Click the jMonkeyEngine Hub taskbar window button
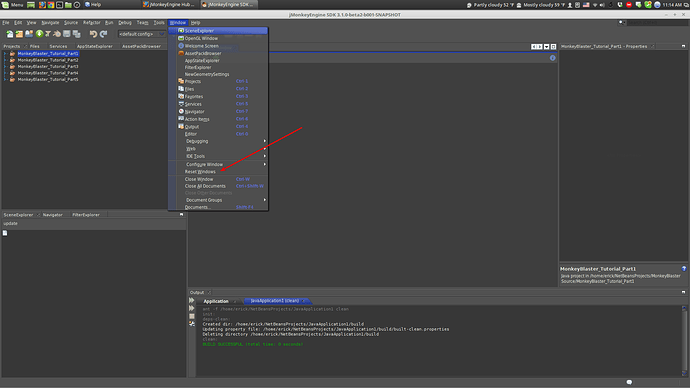Viewport: 690px width, 388px height. pos(169,5)
